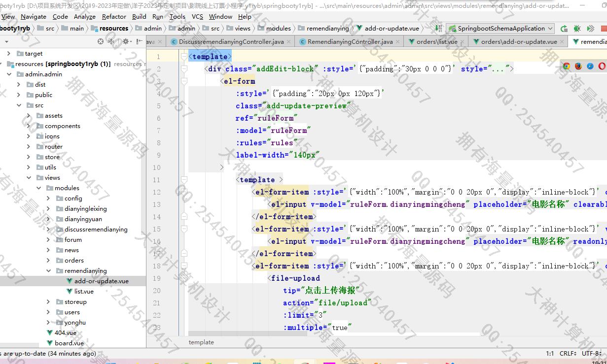
Task: Open preview in Opera browser
Action: tap(602, 66)
